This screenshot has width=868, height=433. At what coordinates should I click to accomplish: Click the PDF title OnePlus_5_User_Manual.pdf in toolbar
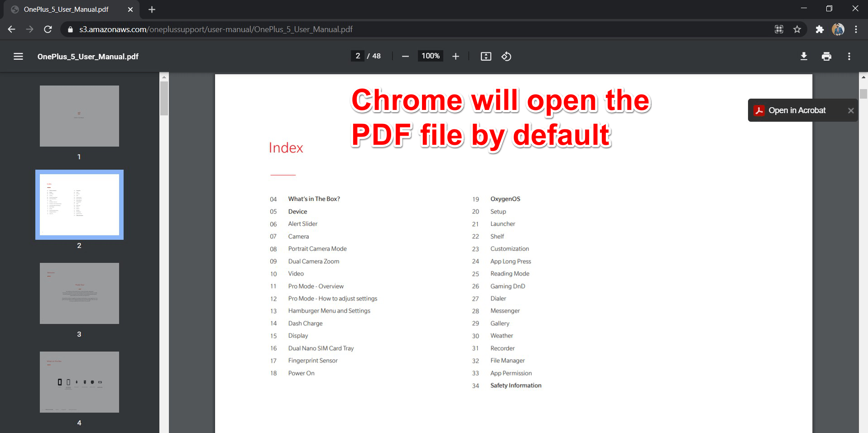(88, 57)
